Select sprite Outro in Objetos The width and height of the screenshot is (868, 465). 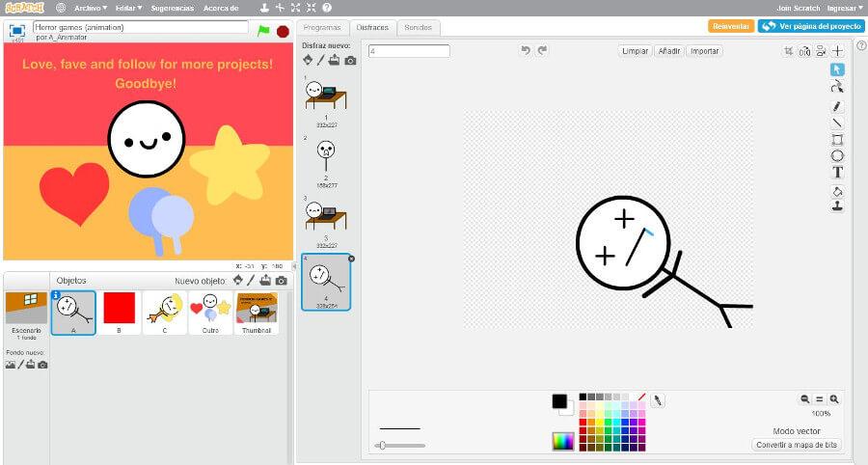(x=210, y=313)
